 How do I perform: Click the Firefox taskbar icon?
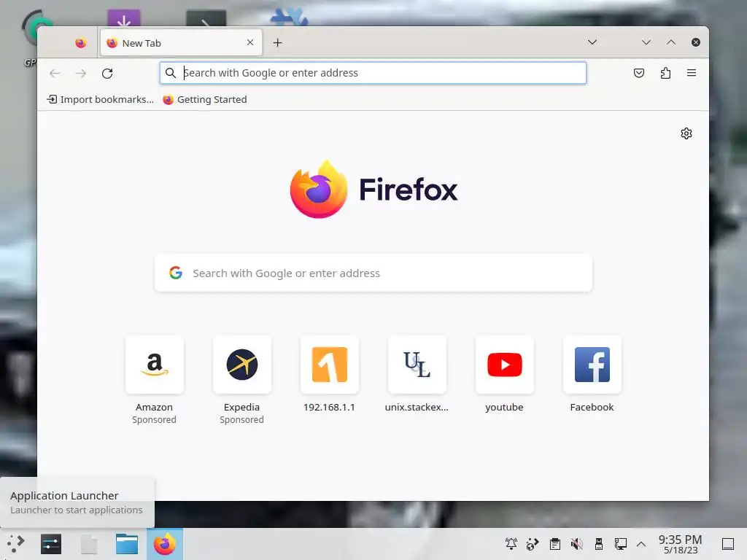pyautogui.click(x=165, y=544)
